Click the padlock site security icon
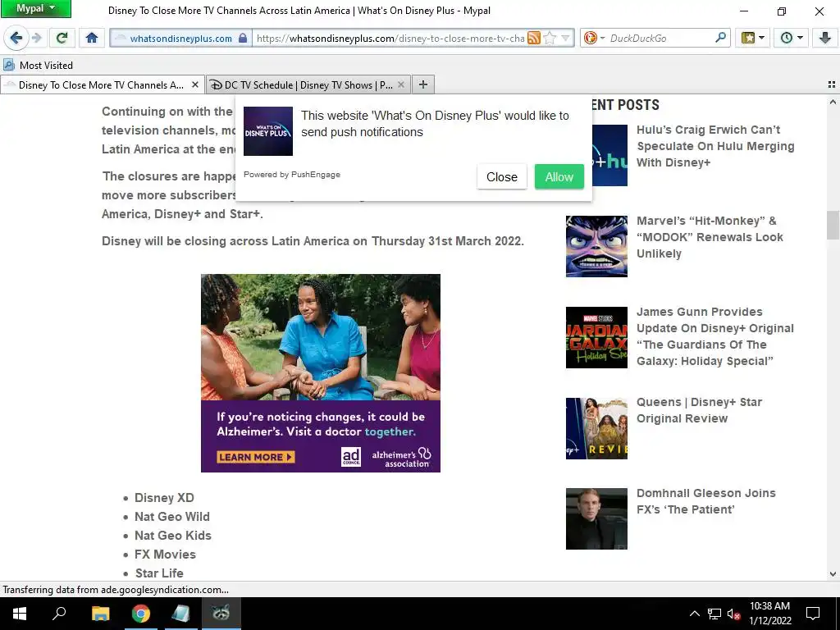The image size is (840, 630). tap(243, 38)
